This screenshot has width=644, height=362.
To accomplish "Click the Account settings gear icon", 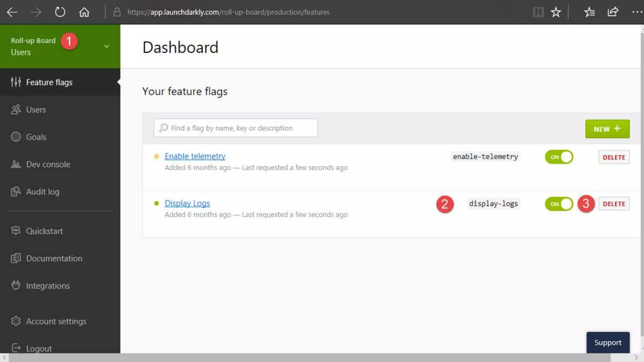I will [x=16, y=321].
